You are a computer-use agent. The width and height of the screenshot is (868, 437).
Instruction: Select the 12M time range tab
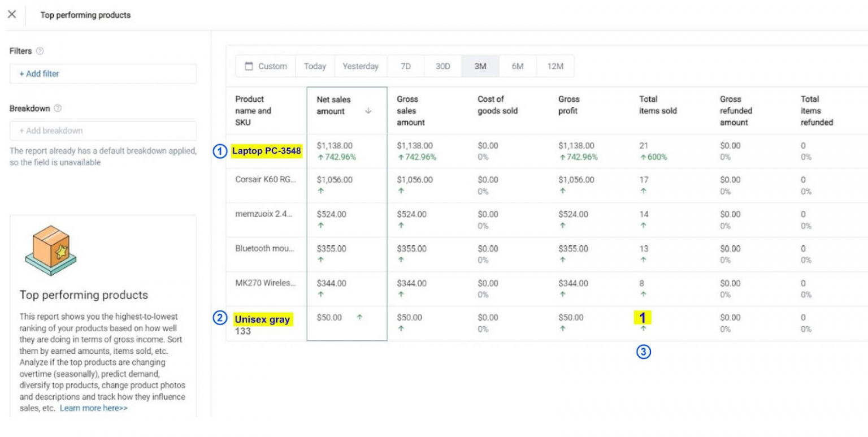pos(555,66)
